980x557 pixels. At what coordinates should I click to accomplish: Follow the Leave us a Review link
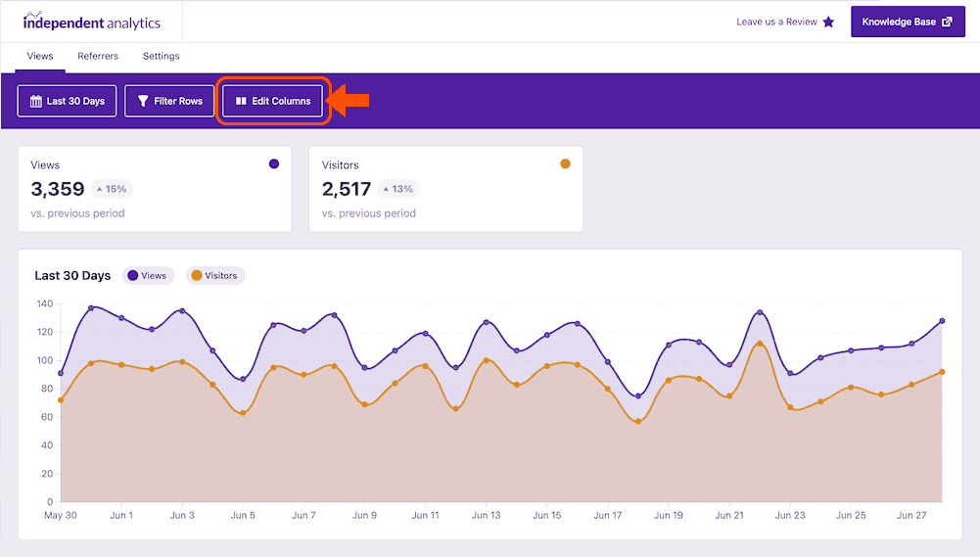pos(776,22)
